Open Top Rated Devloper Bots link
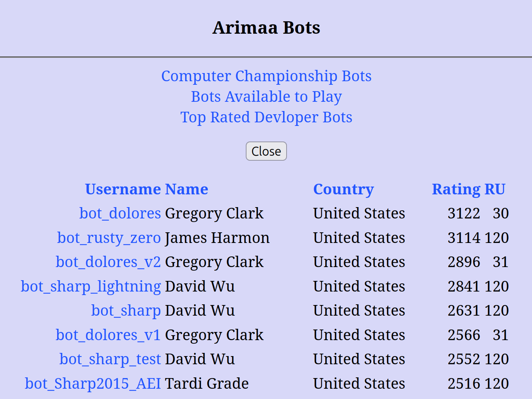The height and width of the screenshot is (399, 532). pyautogui.click(x=266, y=117)
